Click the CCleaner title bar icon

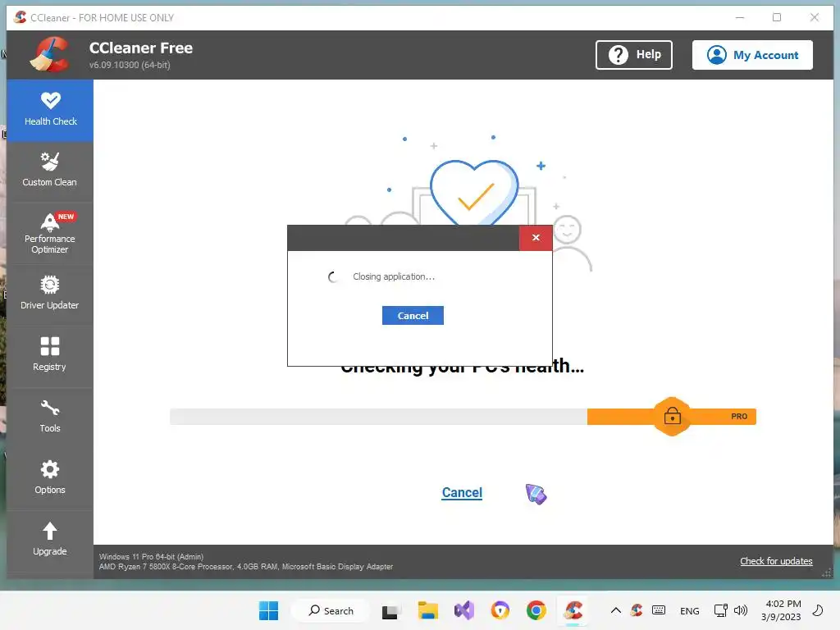[20, 17]
